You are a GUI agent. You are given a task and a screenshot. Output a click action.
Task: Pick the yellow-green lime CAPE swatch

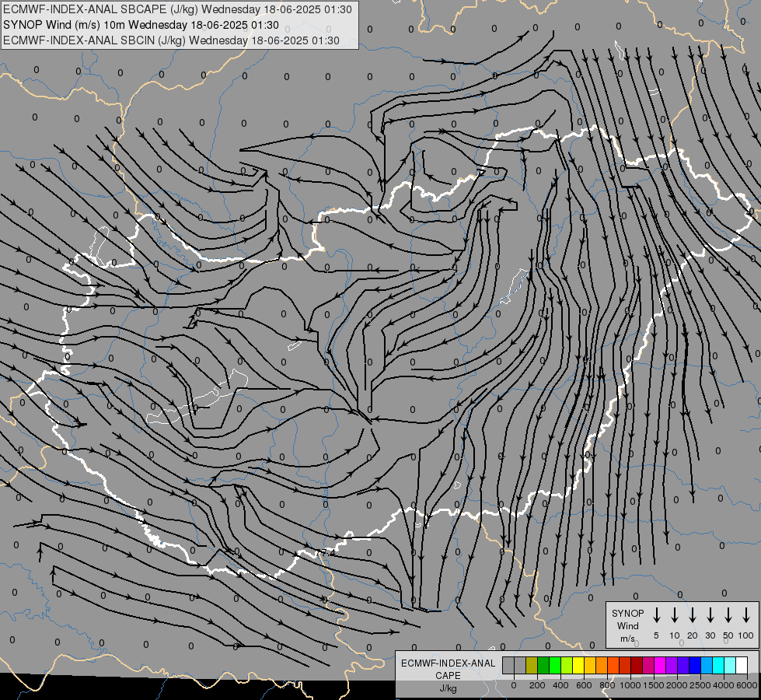[567, 665]
